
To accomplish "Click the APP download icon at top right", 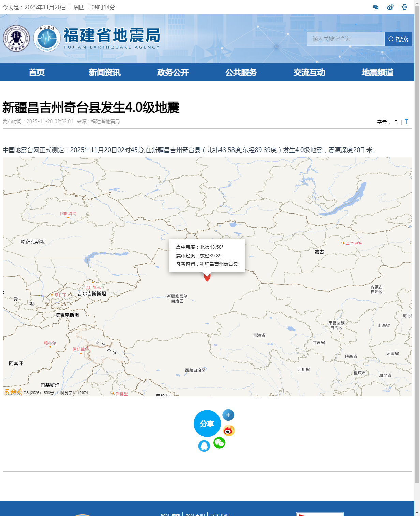I will click(x=405, y=7).
